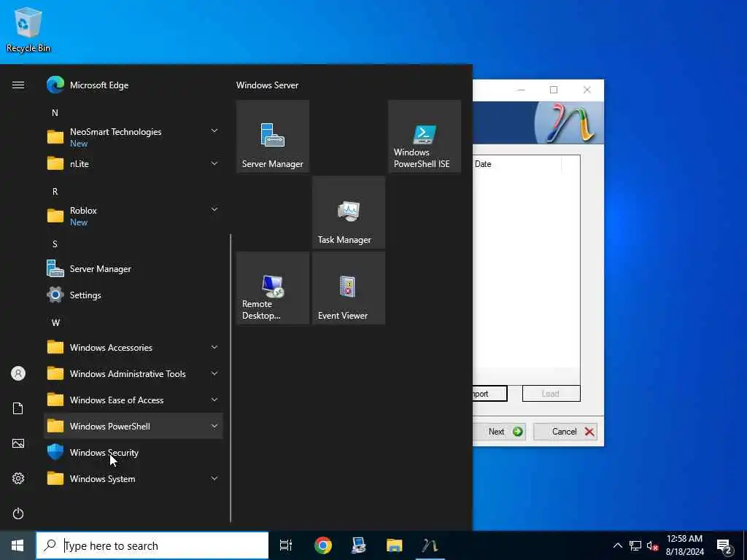Screen dimensions: 747x560
Task: Click the Start menu app list scrollbar
Action: point(231,378)
